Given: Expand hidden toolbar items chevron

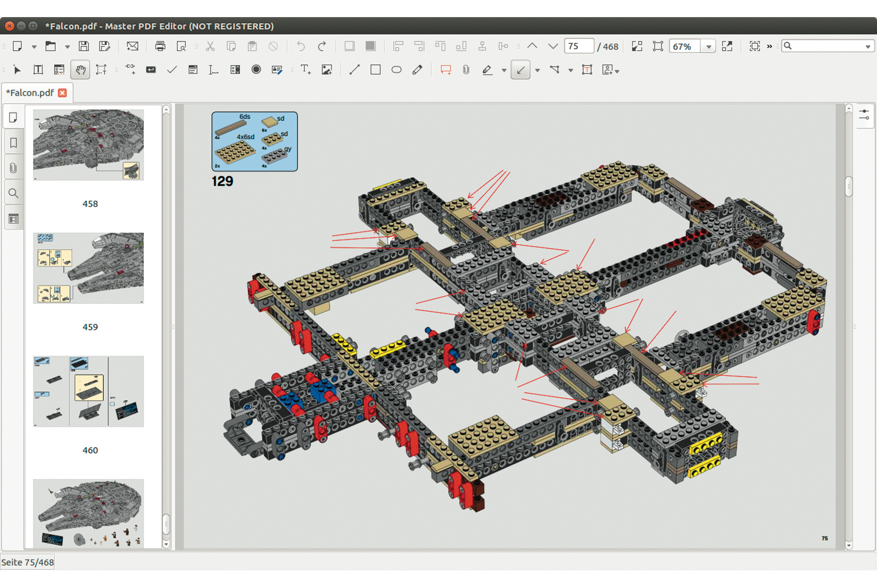Looking at the screenshot, I should [x=770, y=46].
